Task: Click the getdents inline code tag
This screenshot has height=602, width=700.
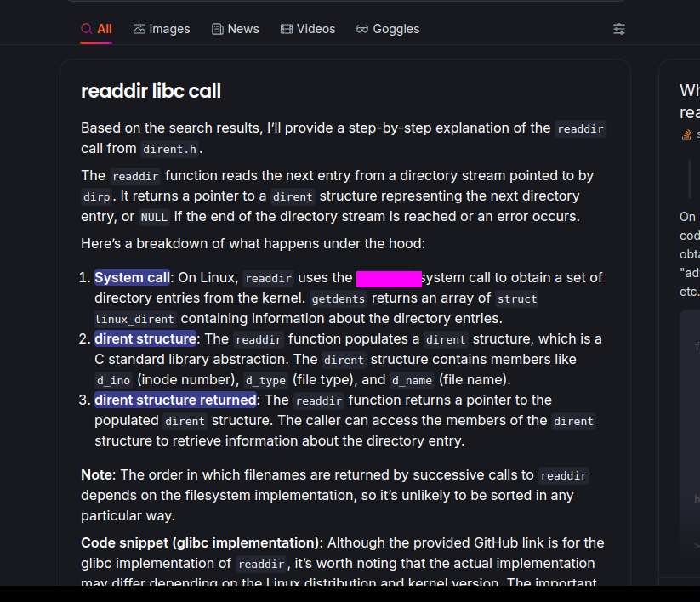Action: coord(339,298)
